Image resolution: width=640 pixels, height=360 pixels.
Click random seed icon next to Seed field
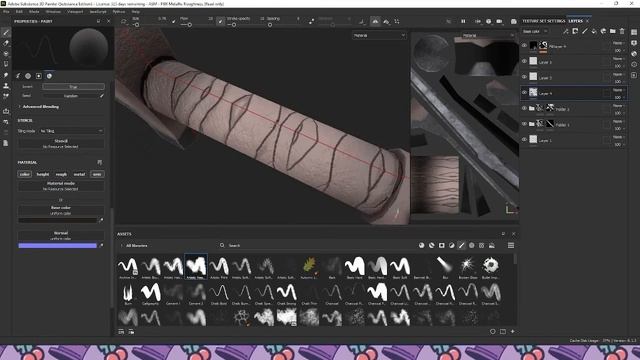[102, 96]
